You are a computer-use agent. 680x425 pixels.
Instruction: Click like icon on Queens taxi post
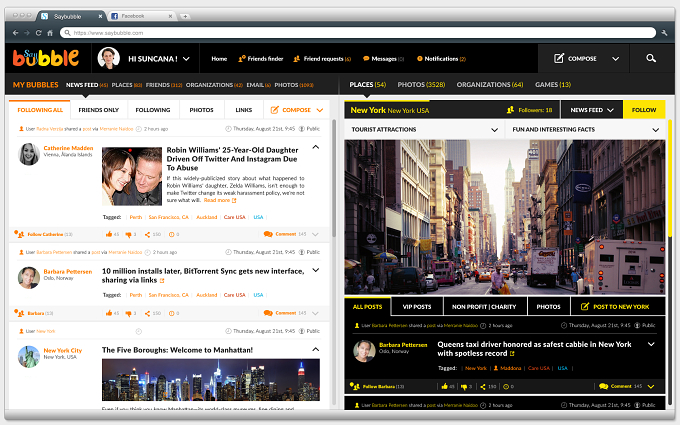tap(445, 386)
